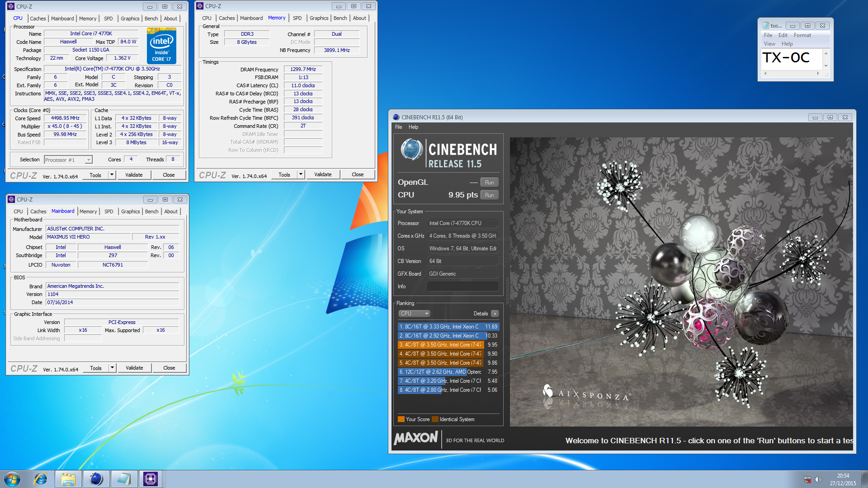Open Cinebench File menu
Viewport: 868px width, 488px height.
click(x=399, y=127)
